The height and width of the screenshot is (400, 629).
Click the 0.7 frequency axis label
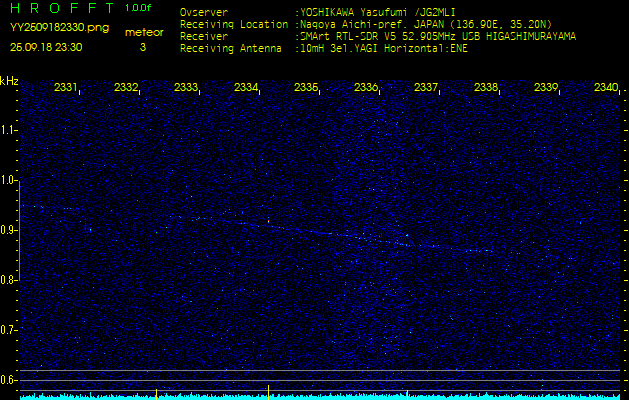click(x=9, y=330)
